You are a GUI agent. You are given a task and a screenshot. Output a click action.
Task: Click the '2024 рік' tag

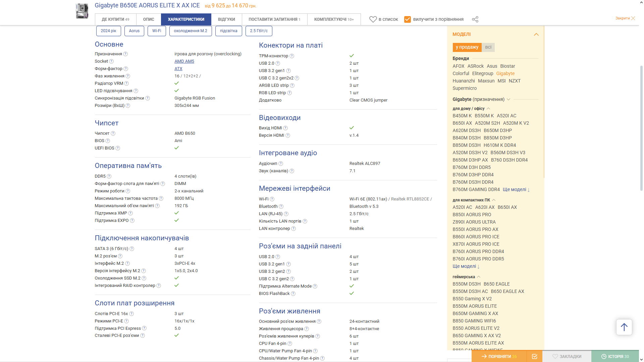108,31
